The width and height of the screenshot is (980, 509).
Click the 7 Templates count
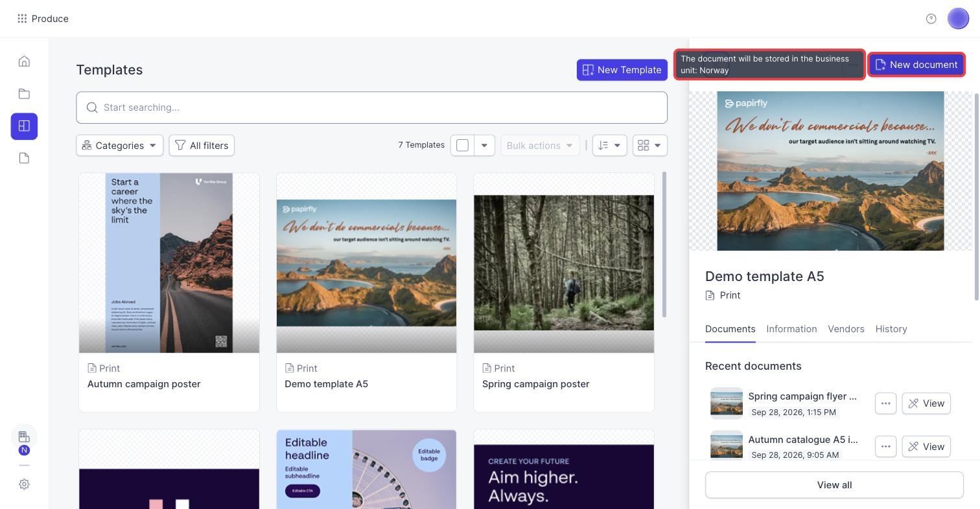pyautogui.click(x=421, y=145)
